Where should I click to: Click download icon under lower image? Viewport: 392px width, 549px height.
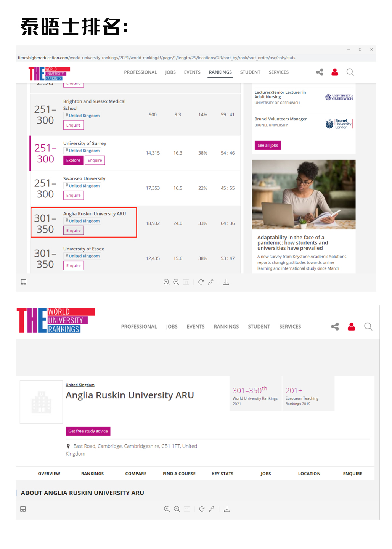click(227, 509)
